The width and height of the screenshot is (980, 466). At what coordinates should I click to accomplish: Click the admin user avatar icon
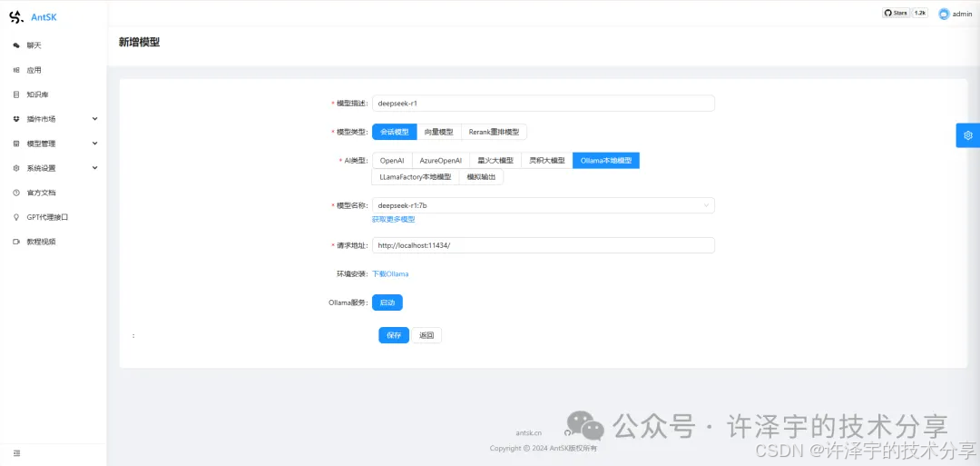pyautogui.click(x=944, y=15)
